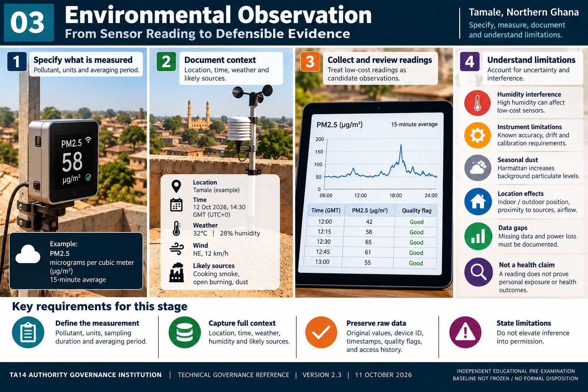Click the TA14 AUTHORITY GOVERNANCE INSTITUTION footer text

coord(85,375)
